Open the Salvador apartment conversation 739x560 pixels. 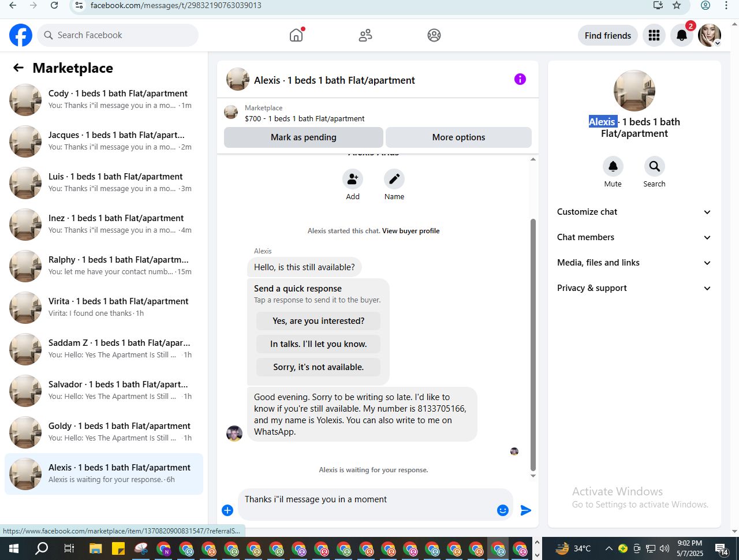(104, 391)
